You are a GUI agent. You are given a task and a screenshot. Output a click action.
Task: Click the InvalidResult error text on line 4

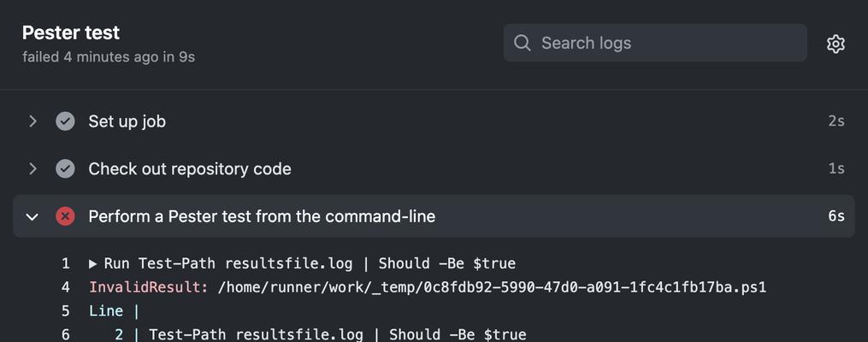click(x=148, y=288)
